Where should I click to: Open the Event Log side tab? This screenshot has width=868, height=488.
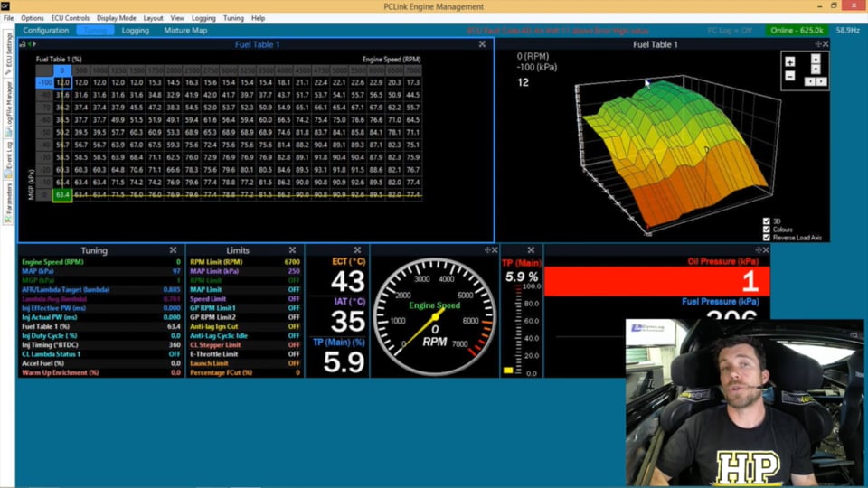click(x=8, y=159)
